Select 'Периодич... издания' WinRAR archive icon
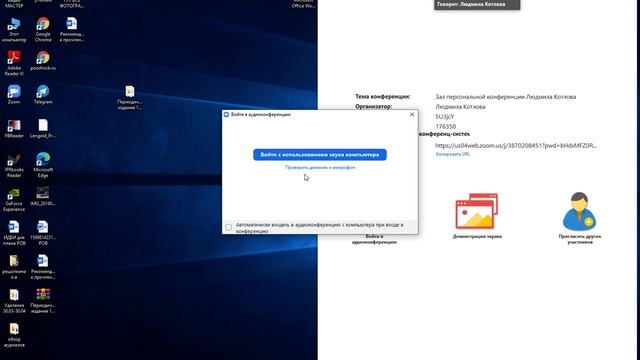The image size is (640, 360). pyautogui.click(x=43, y=301)
